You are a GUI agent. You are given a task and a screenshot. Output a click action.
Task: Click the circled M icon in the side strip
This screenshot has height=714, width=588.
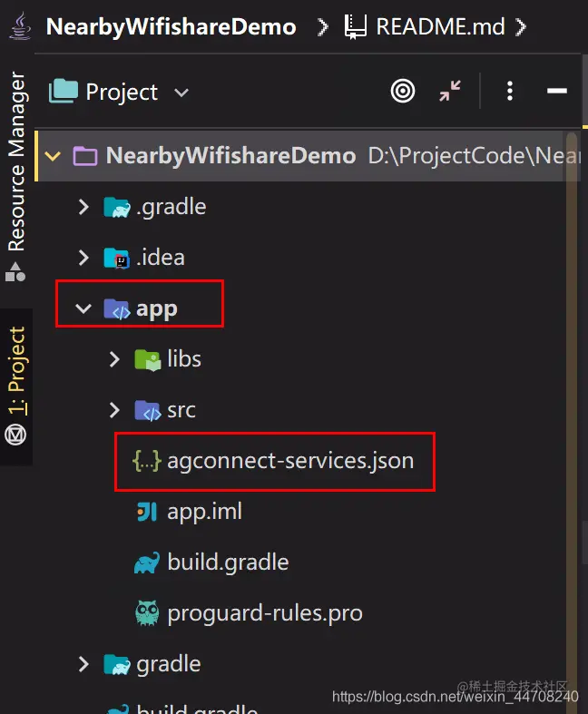pos(15,435)
